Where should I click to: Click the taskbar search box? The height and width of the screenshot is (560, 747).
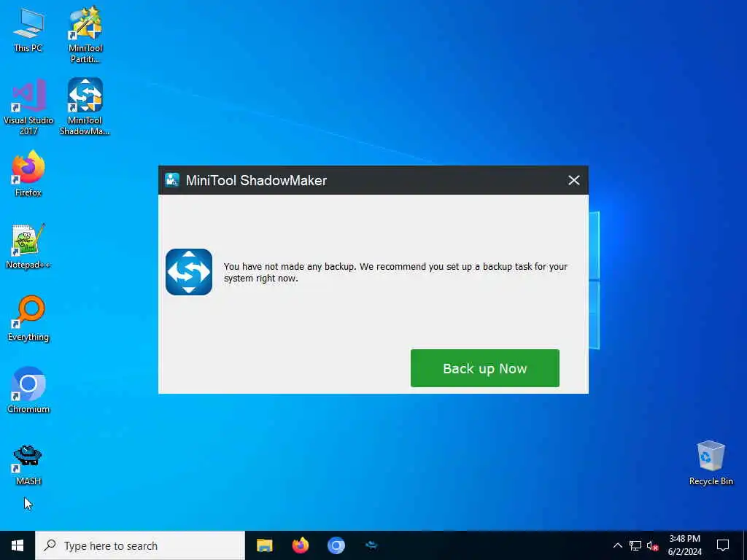[x=140, y=545]
